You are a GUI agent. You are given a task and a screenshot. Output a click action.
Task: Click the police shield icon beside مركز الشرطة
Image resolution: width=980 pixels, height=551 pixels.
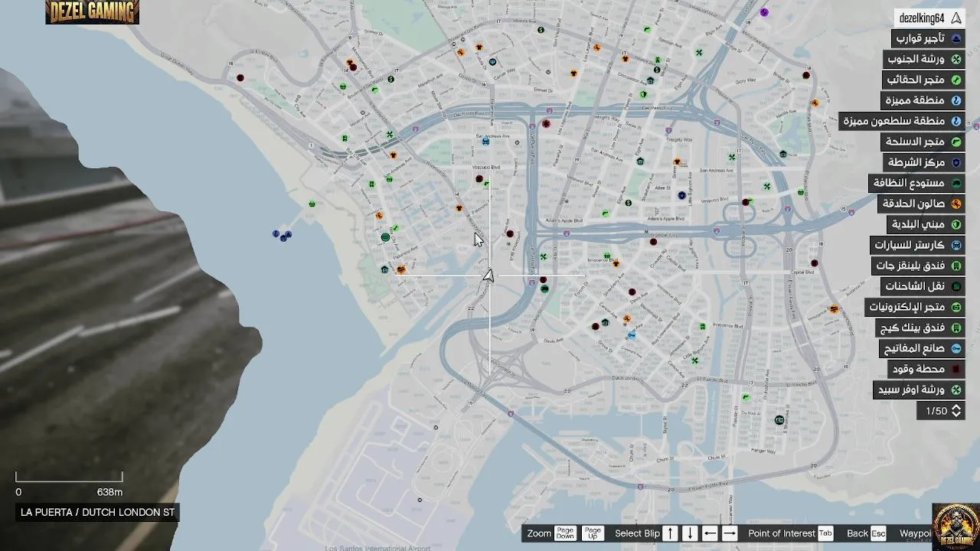[955, 162]
